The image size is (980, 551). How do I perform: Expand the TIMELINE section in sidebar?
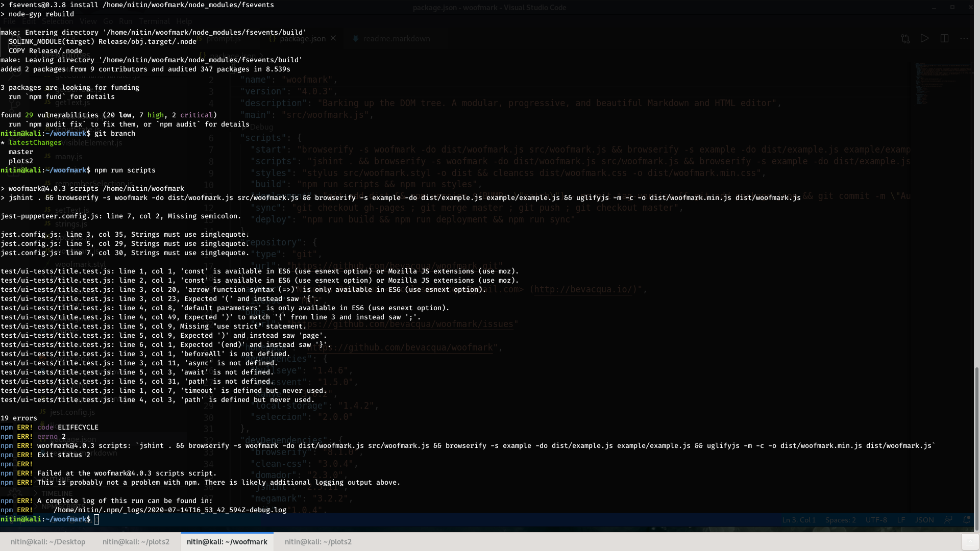point(57,493)
